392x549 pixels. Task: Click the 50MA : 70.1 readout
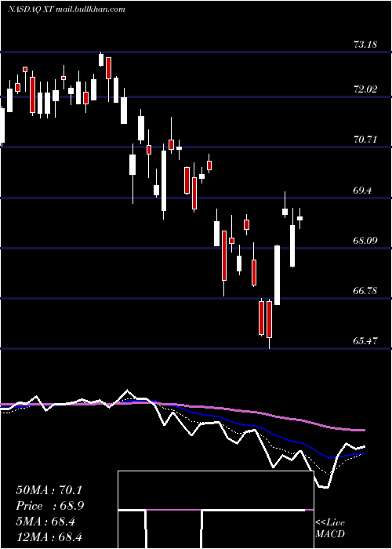[49, 490]
